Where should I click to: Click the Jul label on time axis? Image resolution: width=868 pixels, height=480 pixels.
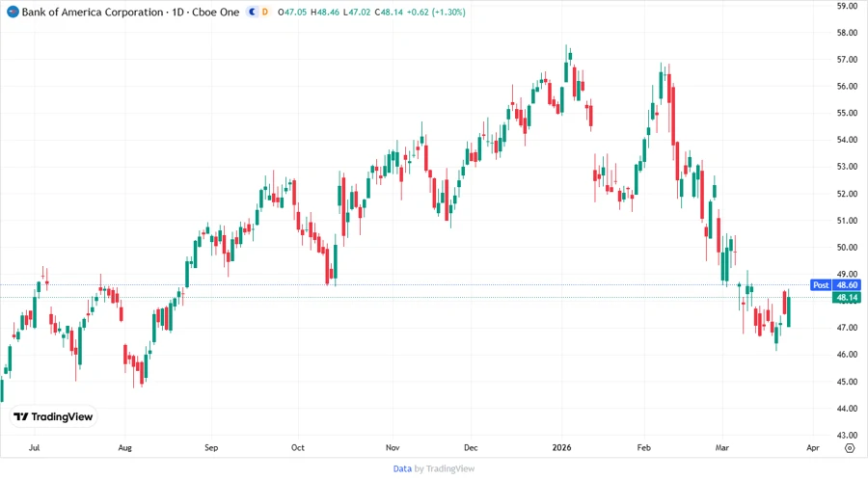(35, 447)
